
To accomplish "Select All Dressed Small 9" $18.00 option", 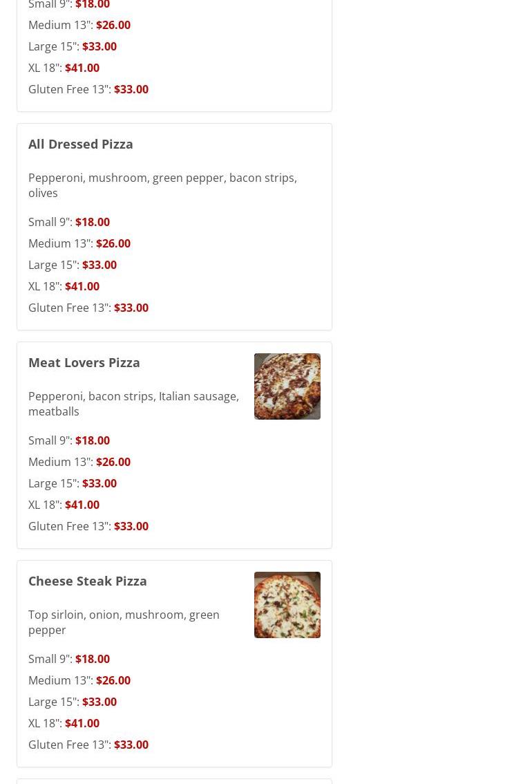I will 69,222.
